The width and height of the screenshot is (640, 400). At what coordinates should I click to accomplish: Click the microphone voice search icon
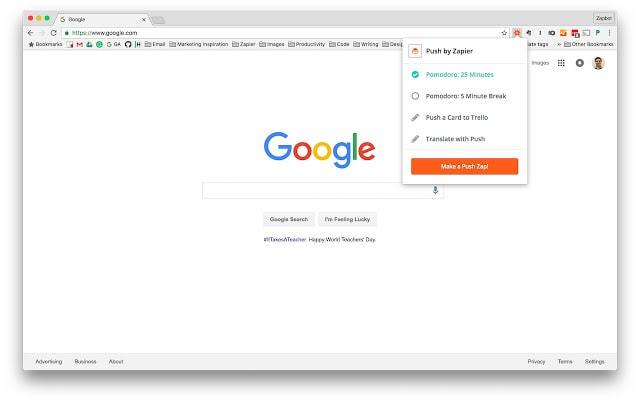coord(435,191)
